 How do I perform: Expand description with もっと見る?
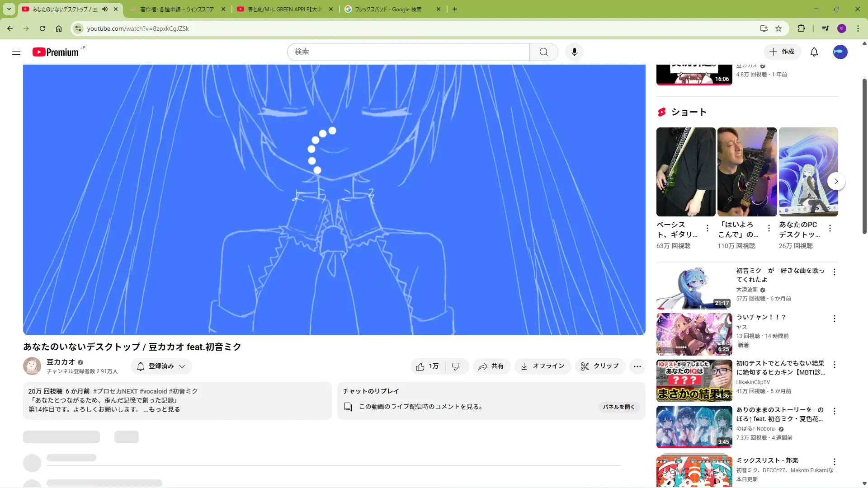[165, 409]
